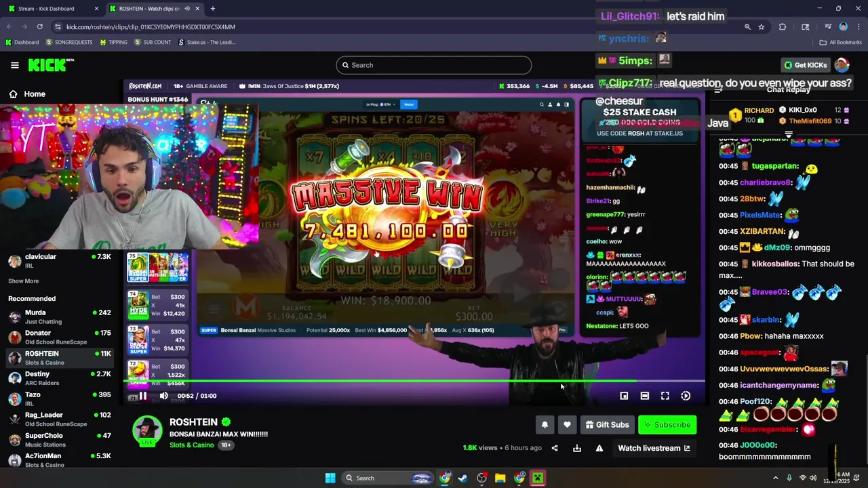The height and width of the screenshot is (488, 868).
Task: Pause the clip playback
Action: tap(143, 396)
